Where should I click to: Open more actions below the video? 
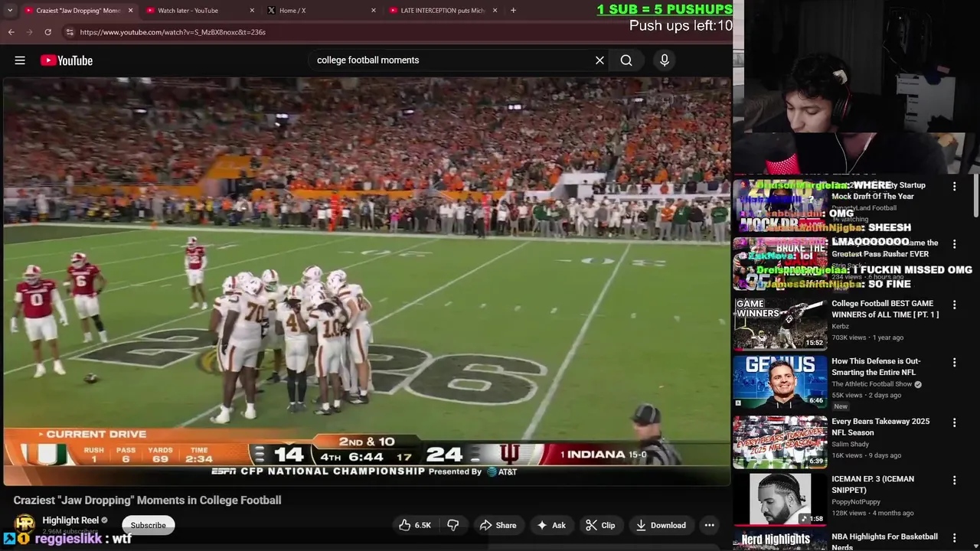pos(710,525)
